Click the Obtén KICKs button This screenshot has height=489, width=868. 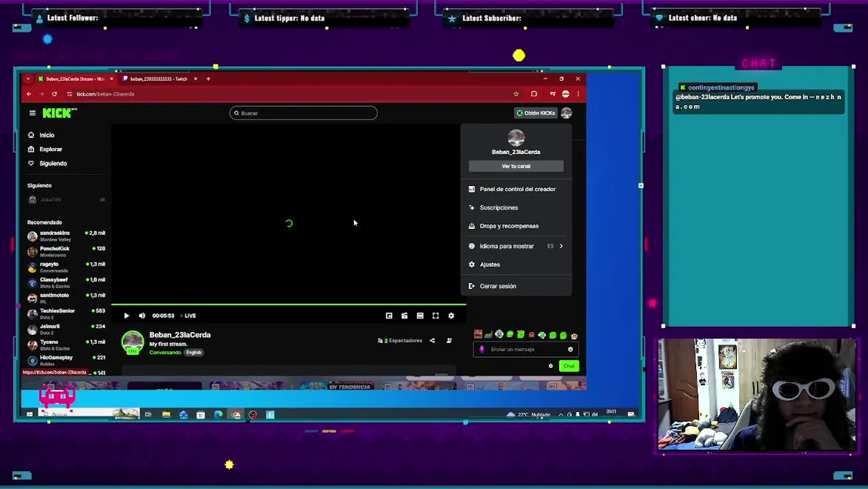(536, 113)
